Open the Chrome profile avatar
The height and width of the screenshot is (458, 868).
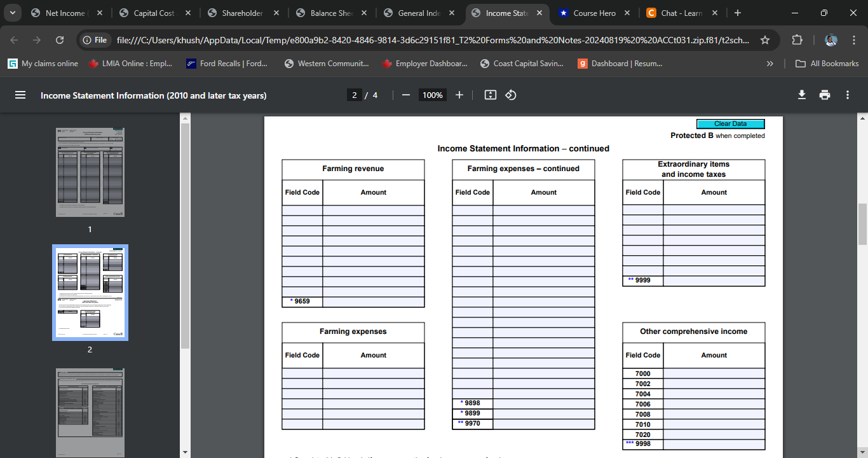click(831, 40)
